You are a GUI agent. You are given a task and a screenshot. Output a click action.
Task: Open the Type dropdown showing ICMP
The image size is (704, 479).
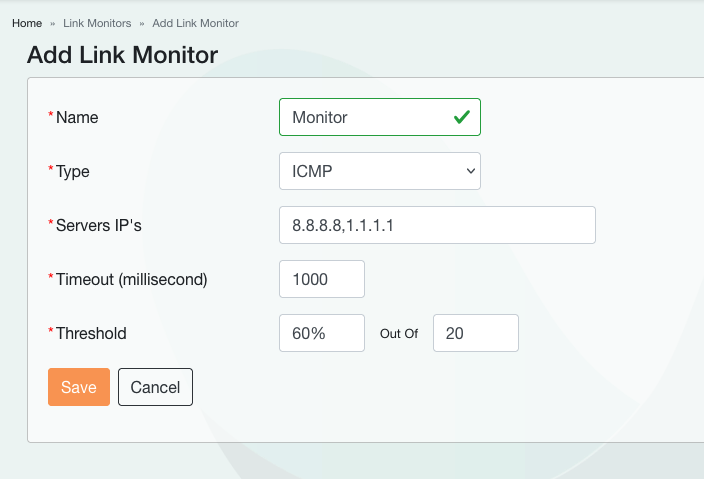(x=379, y=171)
